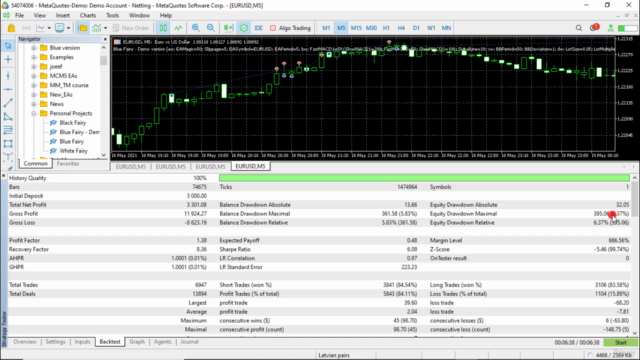Click the chart shift scroll icon
Viewport: 640px width, 360px height.
[x=228, y=28]
